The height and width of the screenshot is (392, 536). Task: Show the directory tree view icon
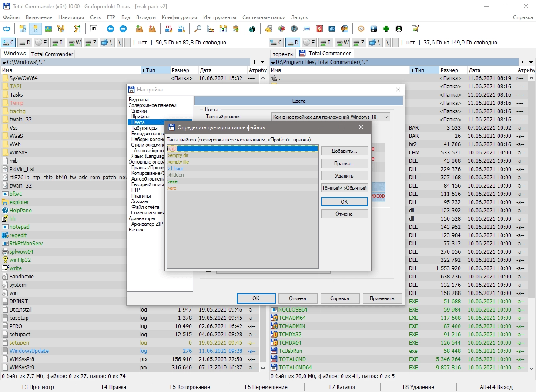tap(60, 29)
